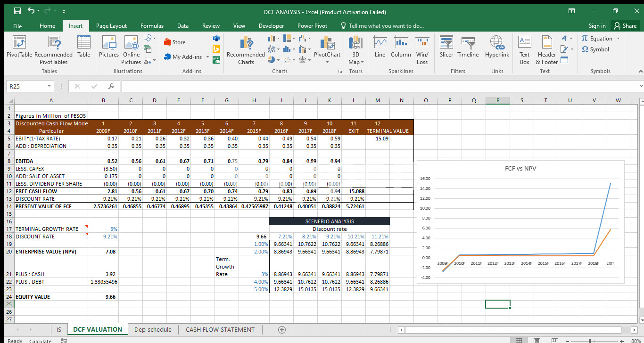Open Header & Footer tool
Image resolution: width=644 pixels, height=343 pixels.
click(546, 48)
